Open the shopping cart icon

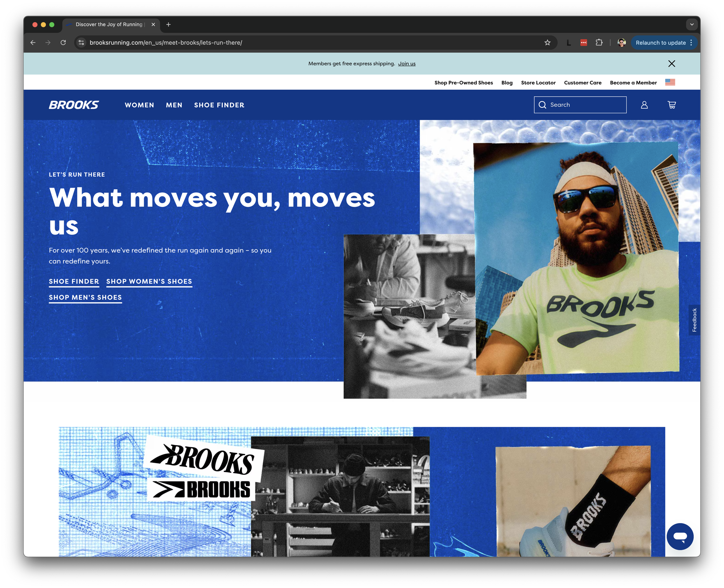(x=672, y=105)
